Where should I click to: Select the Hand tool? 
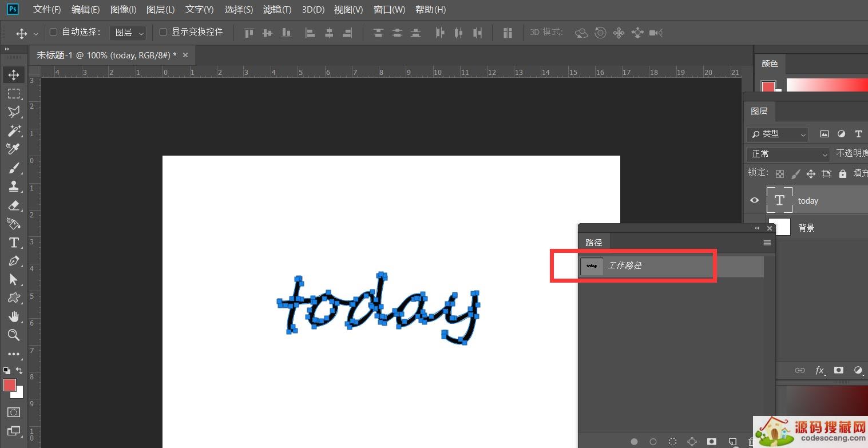pyautogui.click(x=14, y=316)
